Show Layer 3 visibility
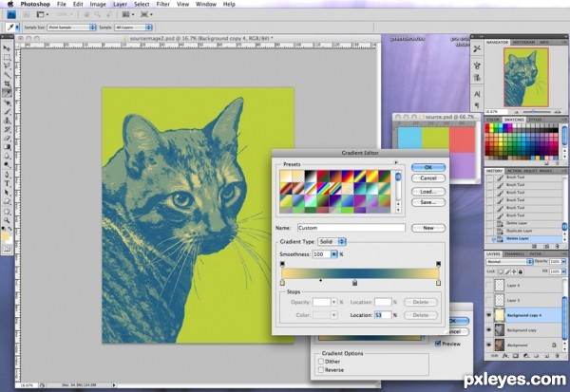570x392 pixels. click(488, 300)
